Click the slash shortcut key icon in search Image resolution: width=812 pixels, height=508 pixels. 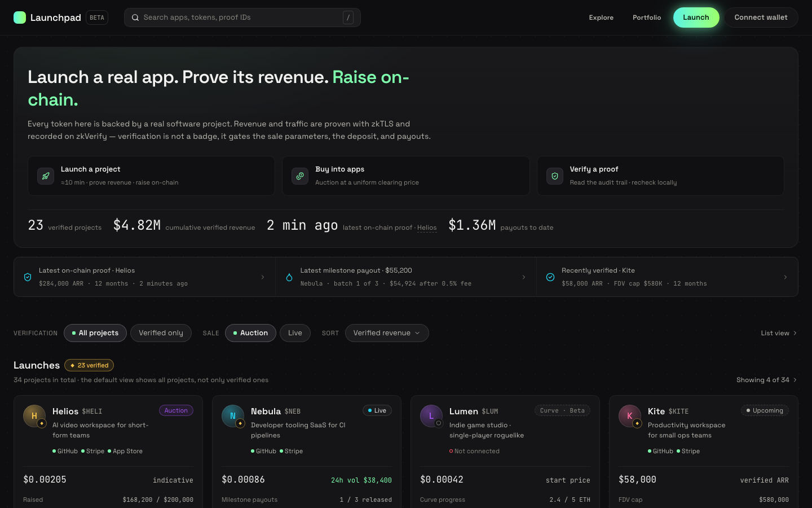point(348,17)
